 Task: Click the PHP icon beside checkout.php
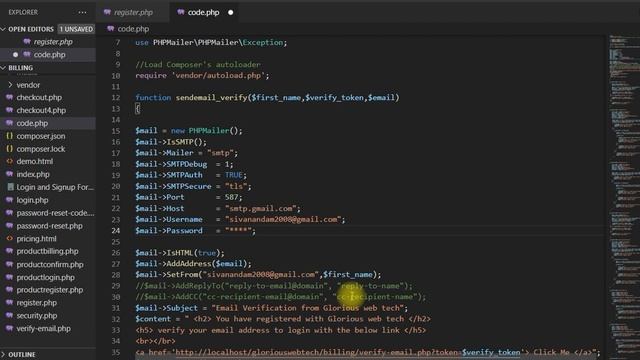coord(9,97)
